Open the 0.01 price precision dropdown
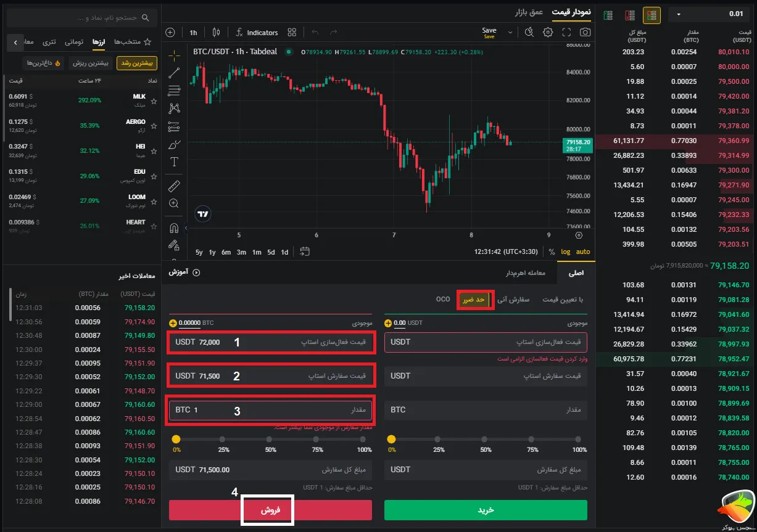The image size is (757, 532). [709, 14]
